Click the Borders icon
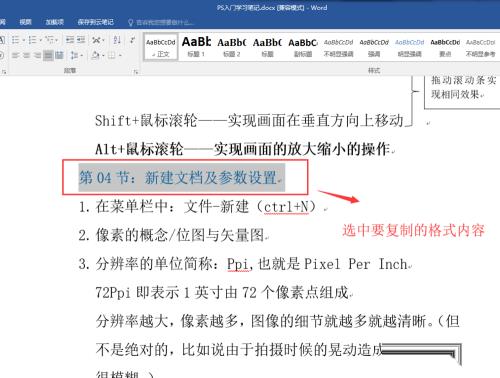 click(x=111, y=55)
